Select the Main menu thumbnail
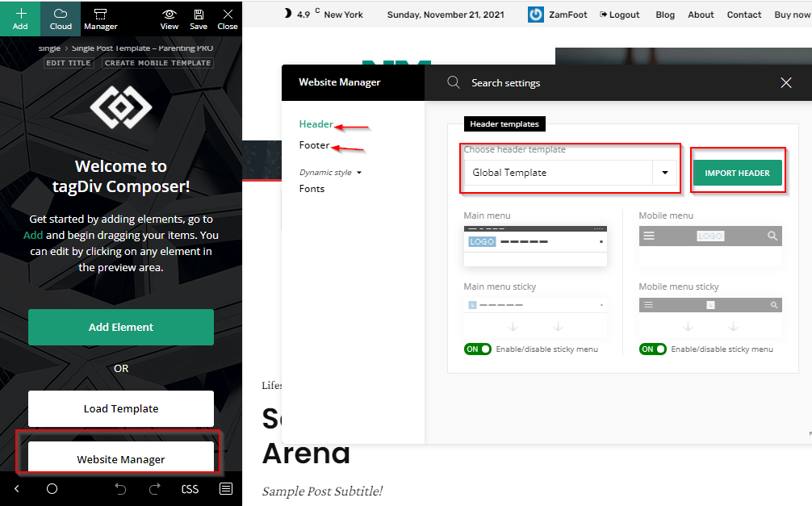The image size is (812, 506). [535, 246]
